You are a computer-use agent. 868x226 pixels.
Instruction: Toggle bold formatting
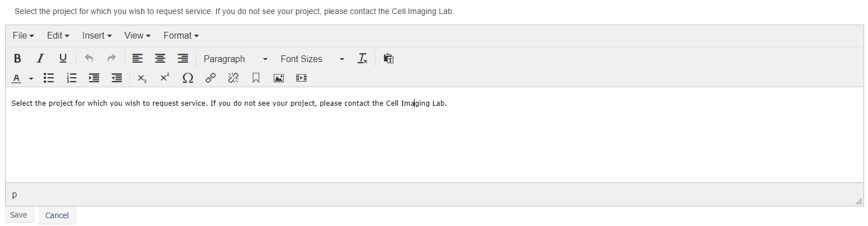17,59
